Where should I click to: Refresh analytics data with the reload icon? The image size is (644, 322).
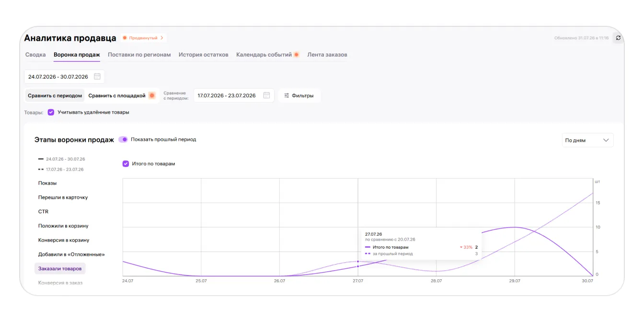coord(618,38)
